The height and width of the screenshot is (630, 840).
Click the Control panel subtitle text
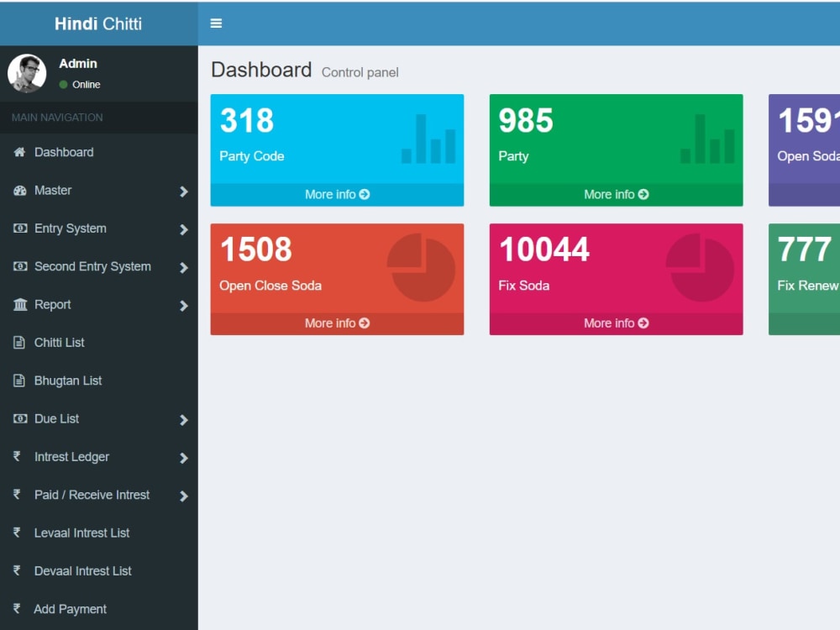[360, 72]
